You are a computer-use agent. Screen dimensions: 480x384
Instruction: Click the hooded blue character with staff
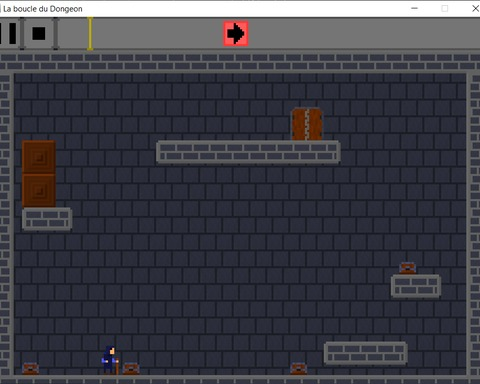click(x=110, y=360)
